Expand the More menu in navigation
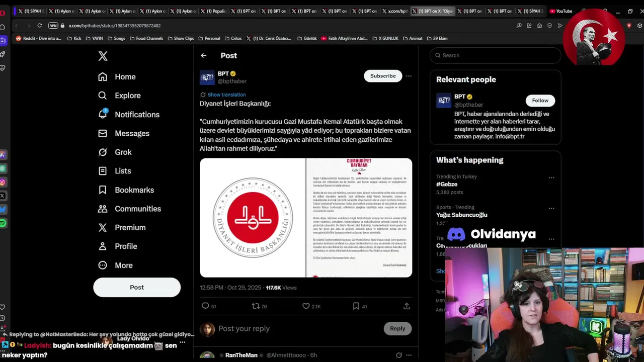 point(116,265)
